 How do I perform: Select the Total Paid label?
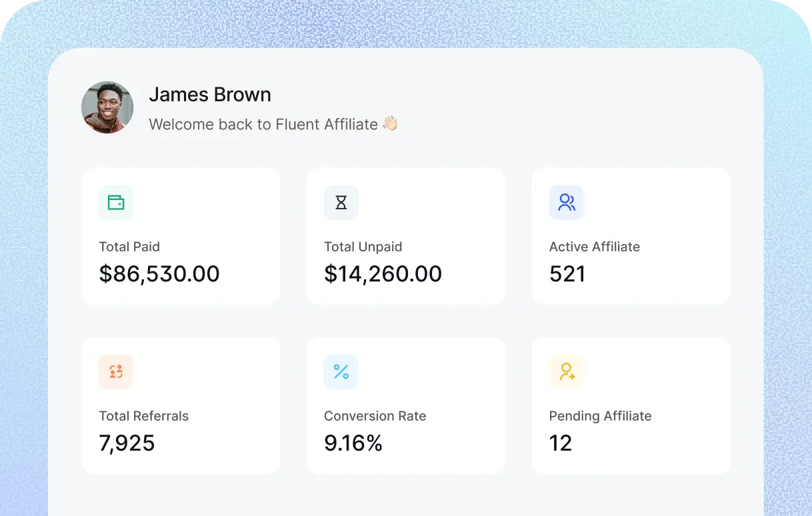pyautogui.click(x=129, y=247)
